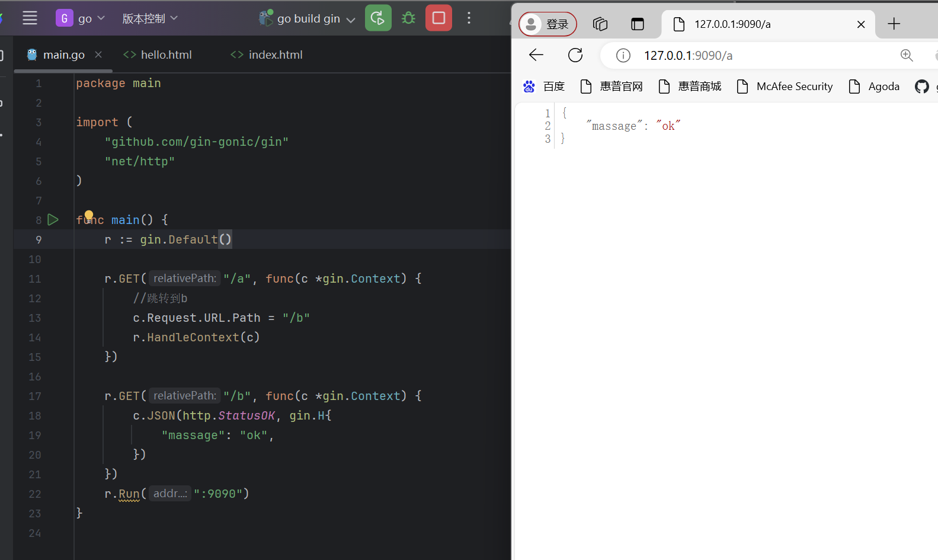The height and width of the screenshot is (560, 938).
Task: Open the McAfee Security bookmark
Action: point(785,87)
